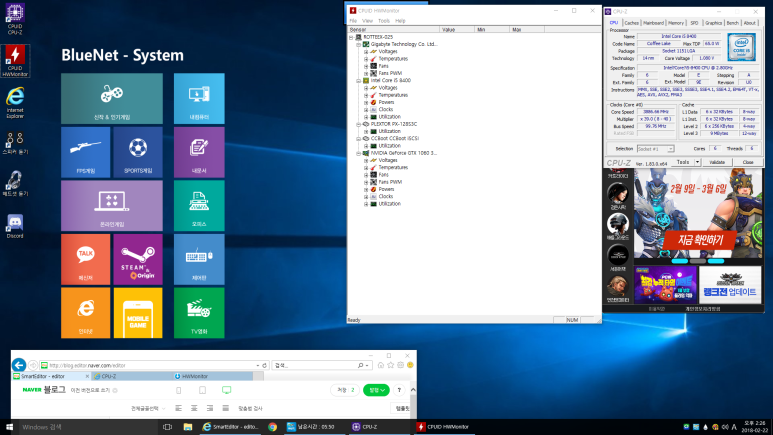Switch to the Caches tab in CPU-Z
Screen dimensions: 773x435
click(x=631, y=23)
